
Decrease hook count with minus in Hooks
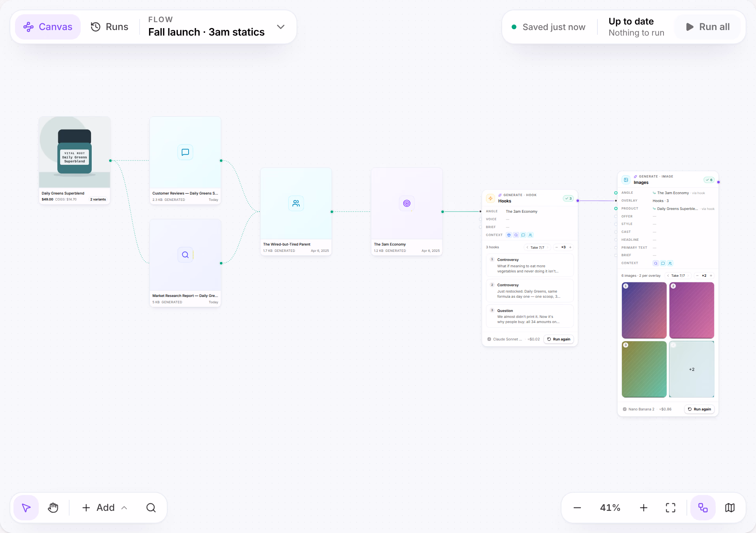tap(556, 248)
